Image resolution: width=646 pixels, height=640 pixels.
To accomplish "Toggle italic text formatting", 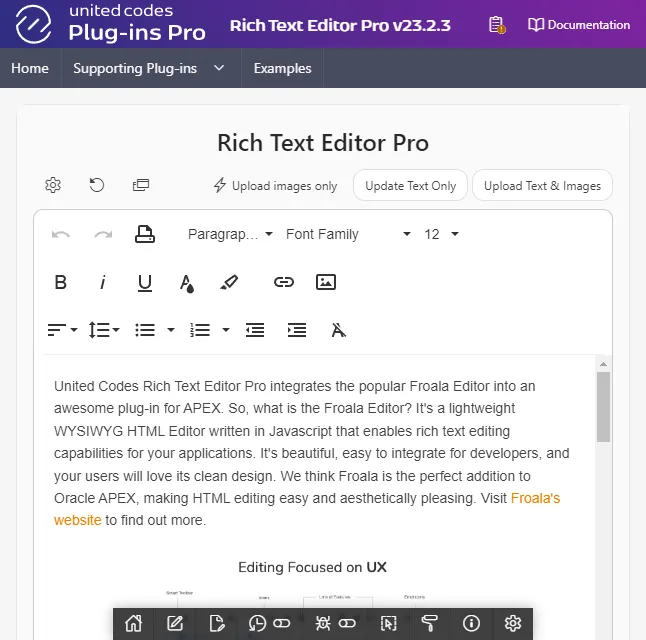I will [x=103, y=282].
